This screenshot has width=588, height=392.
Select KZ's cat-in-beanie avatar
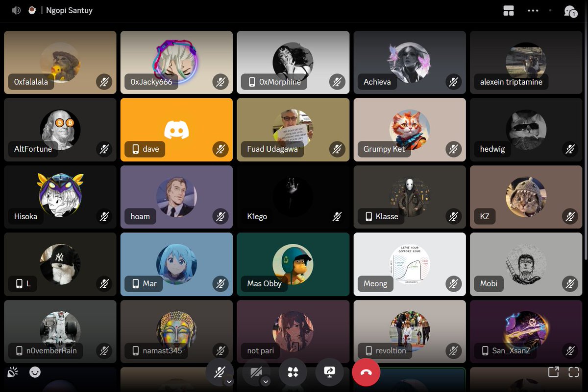pos(526,196)
